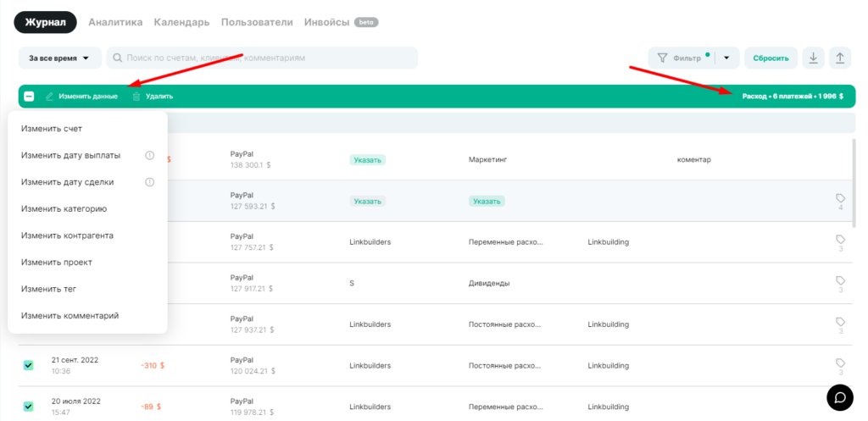
Task: Click the -89 $ amount
Action: tap(151, 407)
